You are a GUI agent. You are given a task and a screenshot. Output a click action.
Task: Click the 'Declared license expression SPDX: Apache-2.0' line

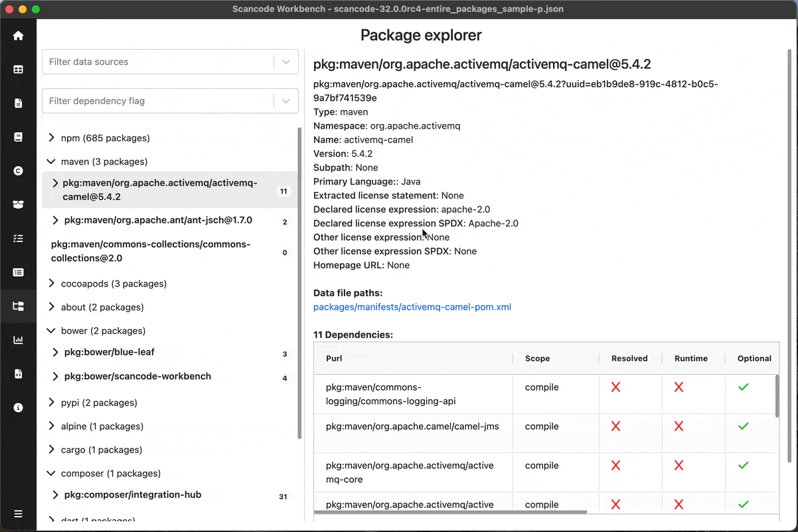coord(416,224)
